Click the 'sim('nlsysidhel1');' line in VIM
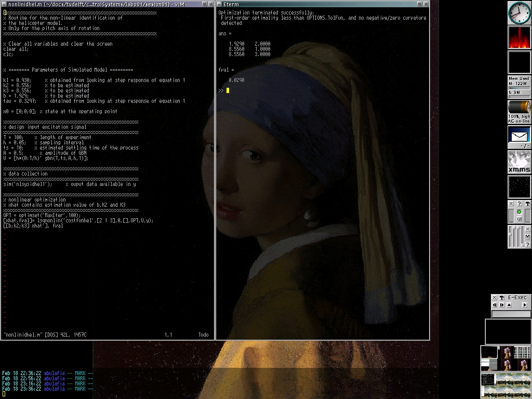 [70, 184]
